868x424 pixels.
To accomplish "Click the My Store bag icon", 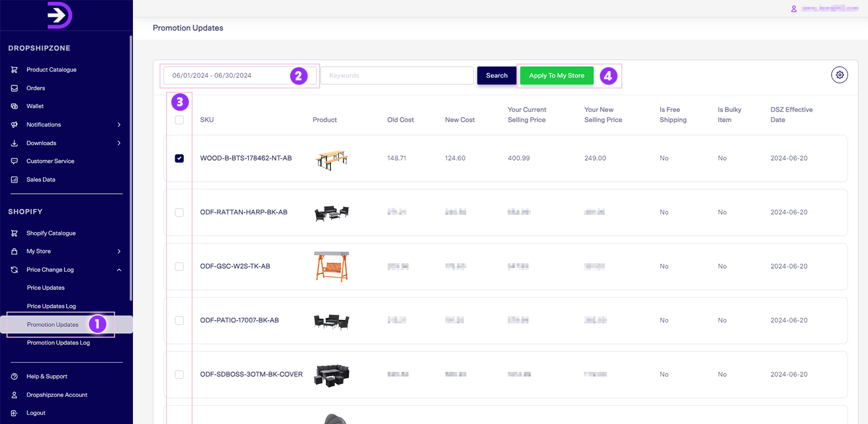I will pyautogui.click(x=15, y=251).
